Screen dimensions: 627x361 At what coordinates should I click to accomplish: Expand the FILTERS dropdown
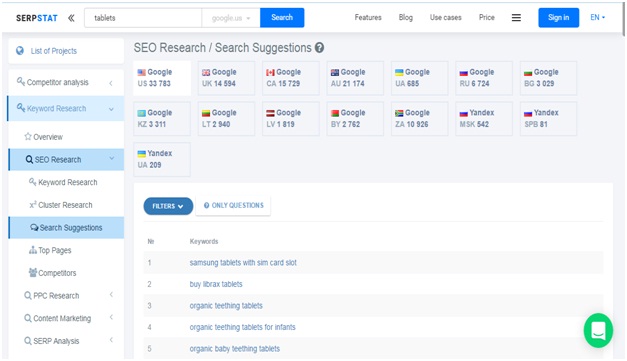point(168,206)
